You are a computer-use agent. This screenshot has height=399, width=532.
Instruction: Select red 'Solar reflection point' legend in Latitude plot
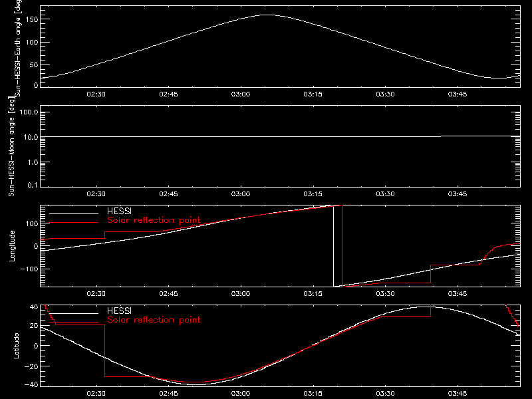[154, 320]
